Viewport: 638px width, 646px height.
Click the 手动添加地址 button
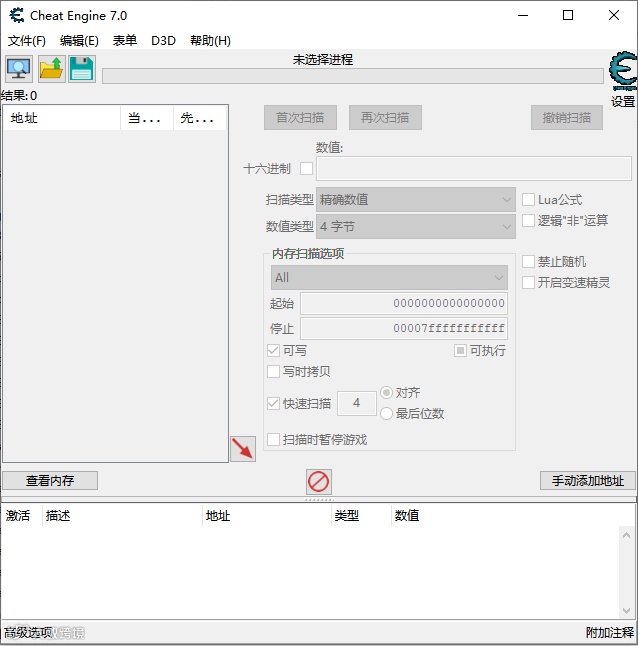coord(588,480)
